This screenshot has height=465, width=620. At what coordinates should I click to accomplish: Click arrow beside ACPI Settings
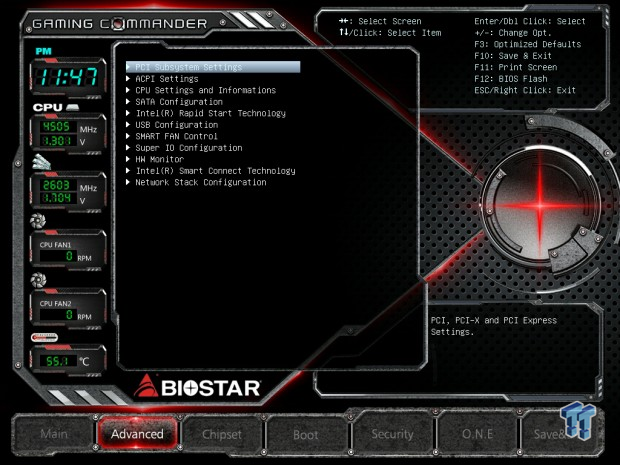pos(128,79)
